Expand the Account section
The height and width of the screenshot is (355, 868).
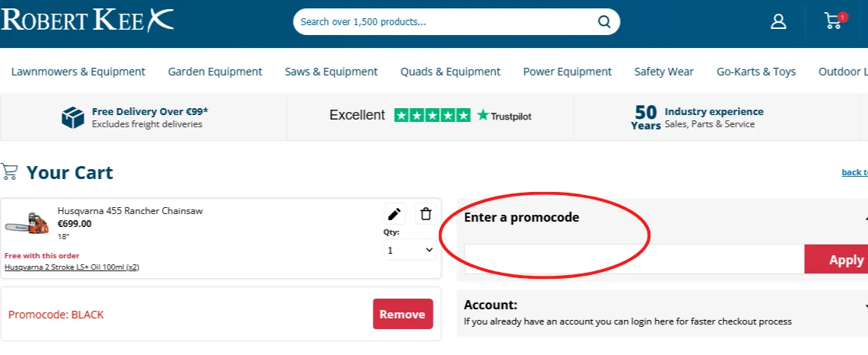pos(866,305)
